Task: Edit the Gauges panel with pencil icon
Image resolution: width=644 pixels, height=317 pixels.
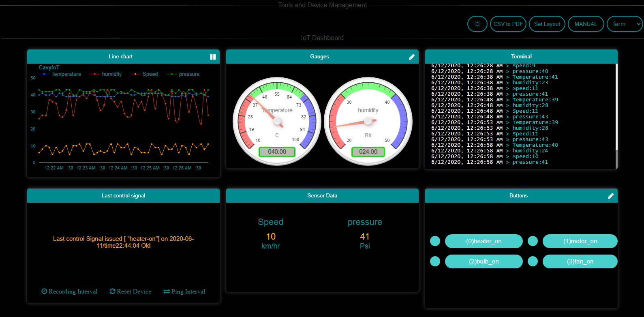Action: point(412,57)
